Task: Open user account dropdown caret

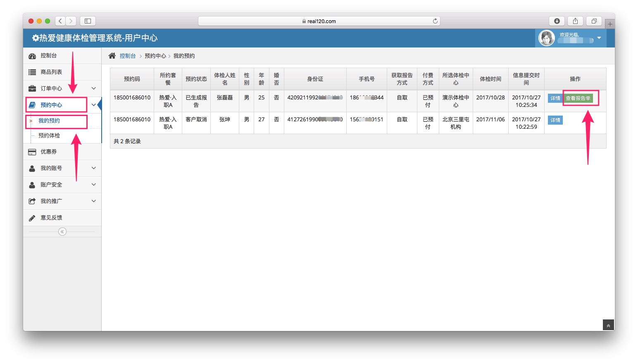Action: (x=599, y=38)
